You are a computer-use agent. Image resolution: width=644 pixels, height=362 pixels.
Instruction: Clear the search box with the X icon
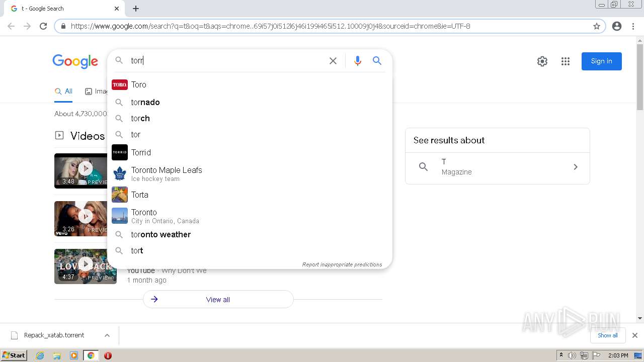coord(333,61)
